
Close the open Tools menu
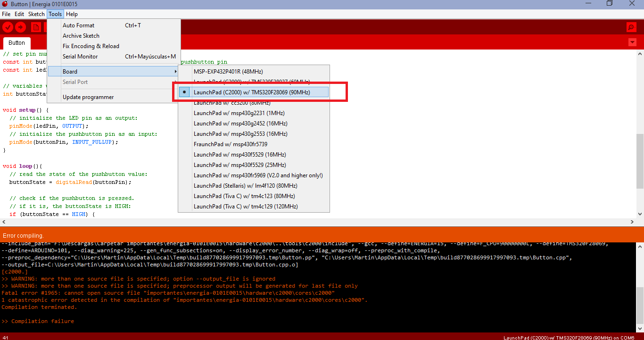point(55,14)
